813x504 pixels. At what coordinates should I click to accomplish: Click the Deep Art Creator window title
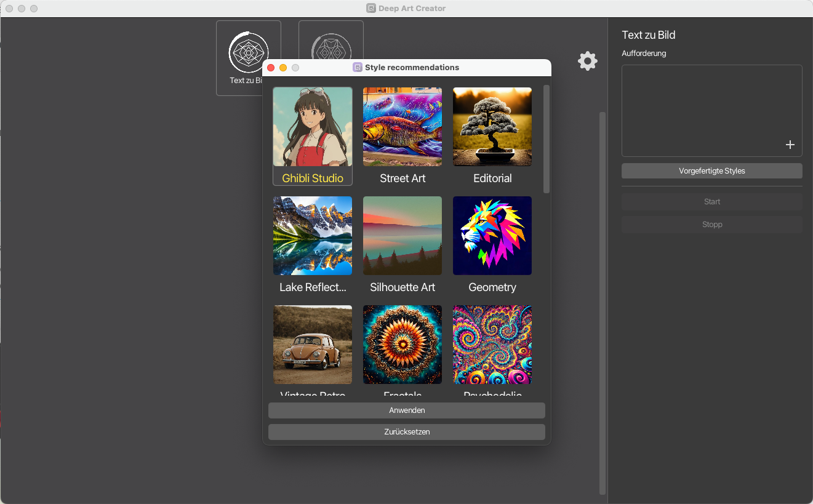412,9
